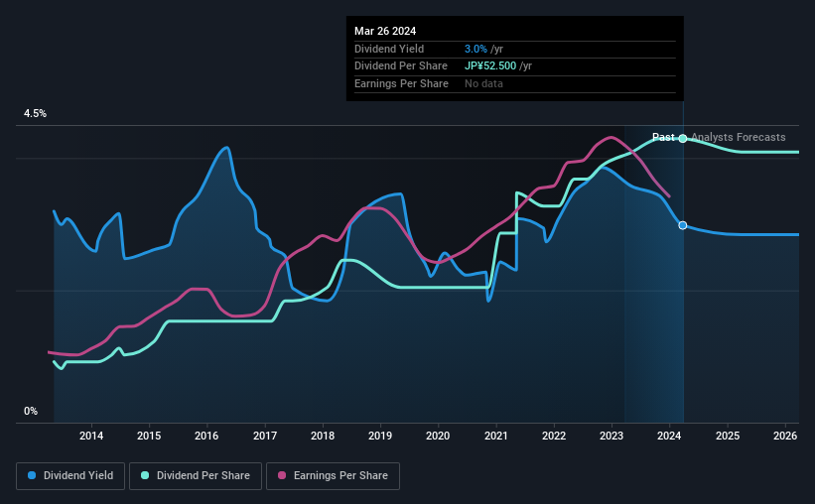The image size is (815, 504).
Task: Toggle the Earnings Per Share legend button
Action: click(x=333, y=476)
